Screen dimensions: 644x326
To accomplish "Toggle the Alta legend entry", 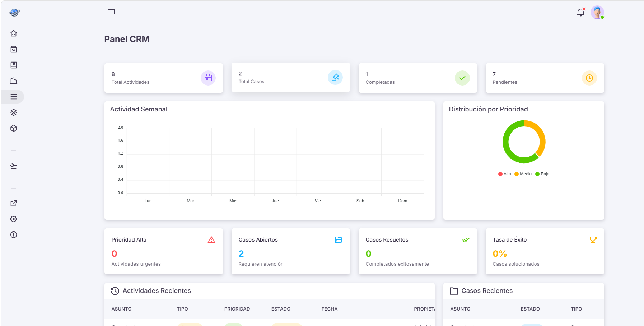I will click(x=504, y=174).
